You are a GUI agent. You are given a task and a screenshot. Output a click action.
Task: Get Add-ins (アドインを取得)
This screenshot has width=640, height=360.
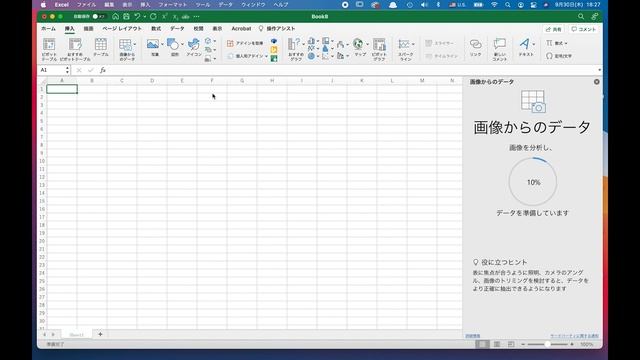245,43
